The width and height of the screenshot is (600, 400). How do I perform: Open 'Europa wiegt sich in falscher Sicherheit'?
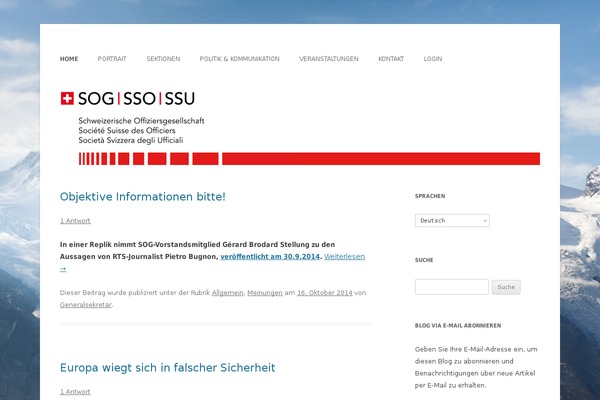point(168,367)
